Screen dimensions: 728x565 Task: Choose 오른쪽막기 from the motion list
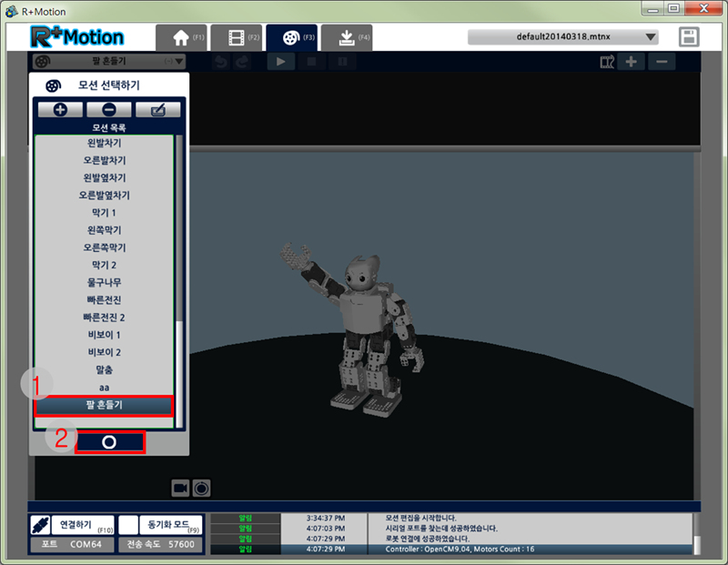coord(105,247)
